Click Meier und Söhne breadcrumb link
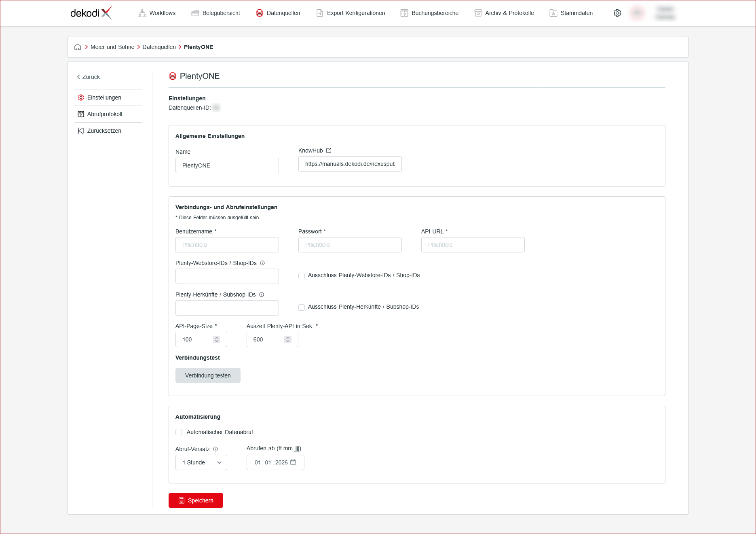Screen dimensions: 756x534 coord(112,47)
